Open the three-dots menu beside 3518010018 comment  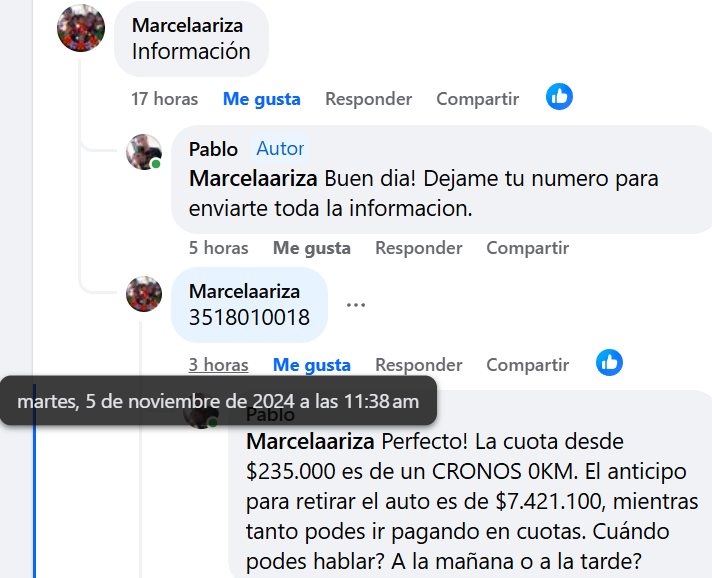(356, 305)
